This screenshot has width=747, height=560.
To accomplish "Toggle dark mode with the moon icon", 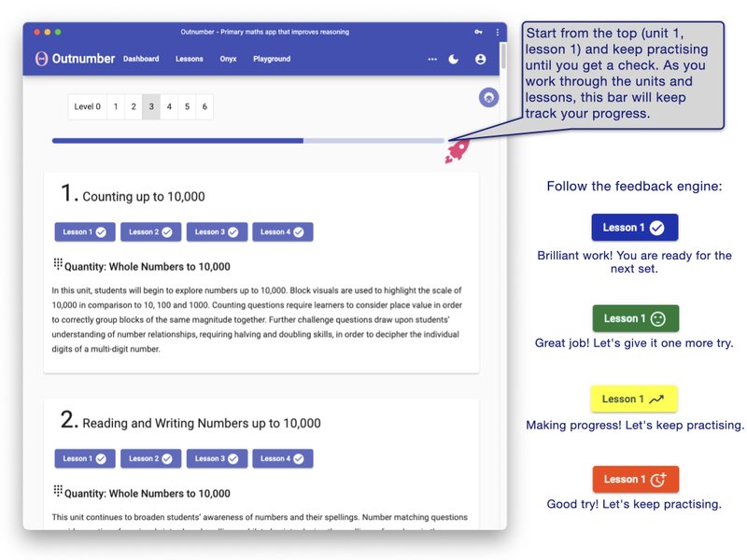I will pos(454,59).
